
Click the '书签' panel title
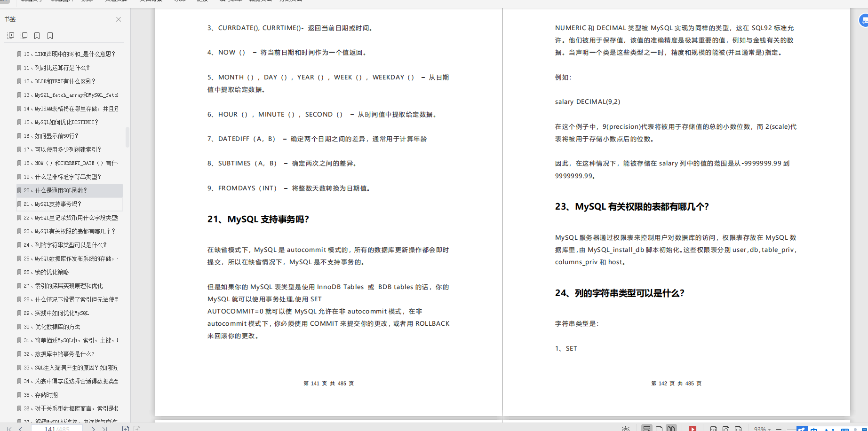10,19
